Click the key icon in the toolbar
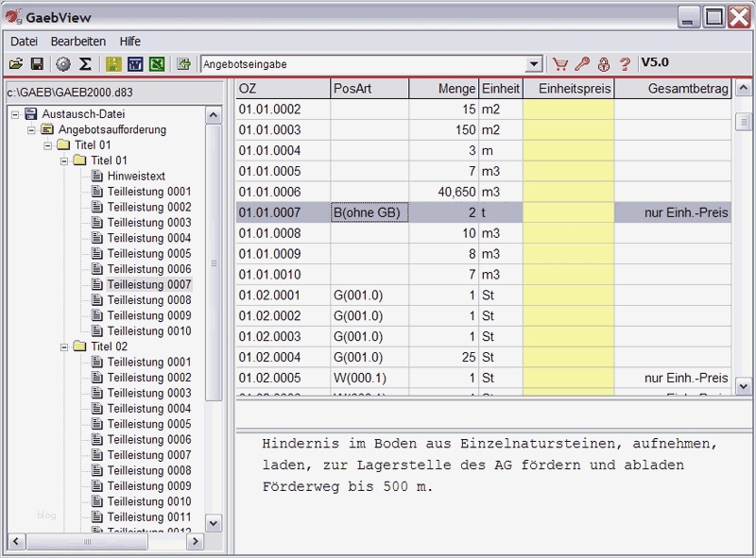 (582, 64)
